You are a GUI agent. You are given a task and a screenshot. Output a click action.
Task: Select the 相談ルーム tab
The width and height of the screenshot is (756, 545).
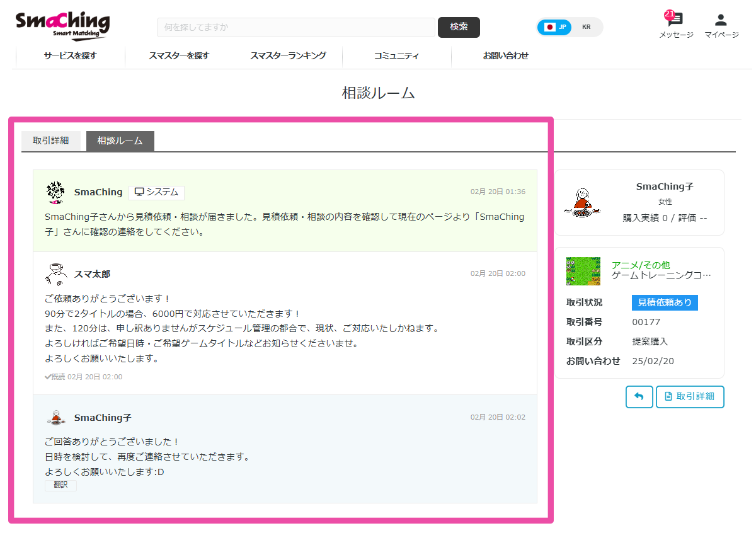(120, 141)
